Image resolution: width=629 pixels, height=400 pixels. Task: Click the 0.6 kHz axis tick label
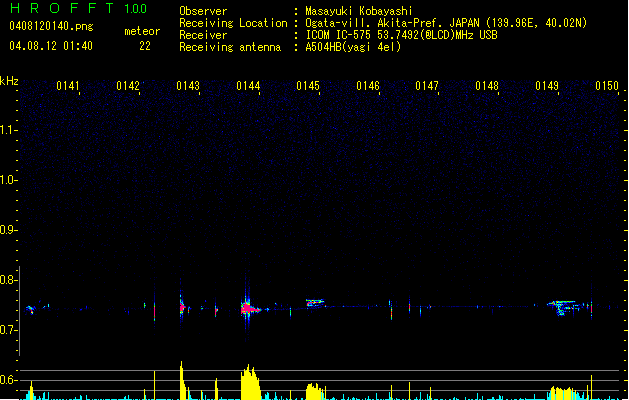click(x=8, y=380)
